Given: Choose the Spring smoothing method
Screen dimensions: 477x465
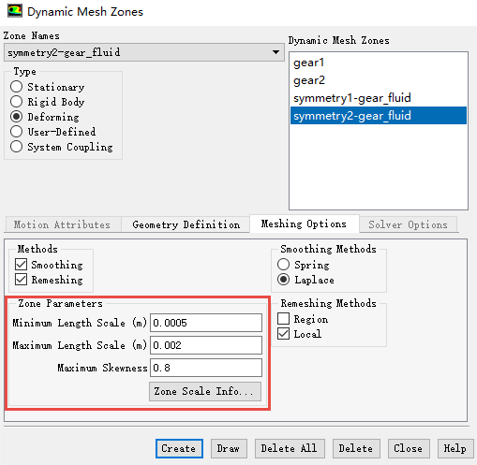Looking at the screenshot, I should [283, 264].
